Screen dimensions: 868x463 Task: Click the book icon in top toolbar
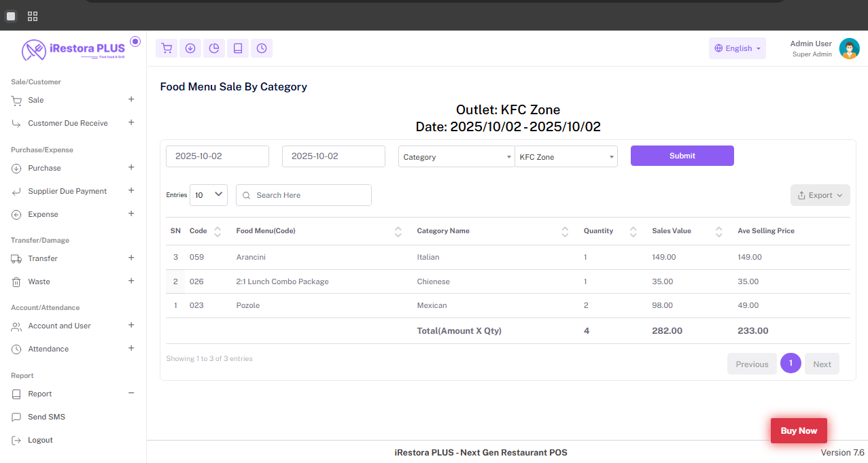click(238, 48)
